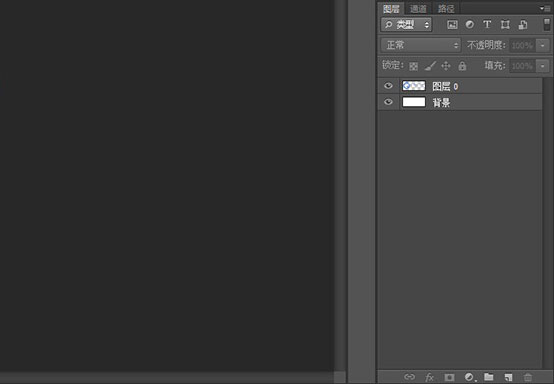Open the Layers panel flyout menu
The image size is (554, 384).
(x=544, y=8)
